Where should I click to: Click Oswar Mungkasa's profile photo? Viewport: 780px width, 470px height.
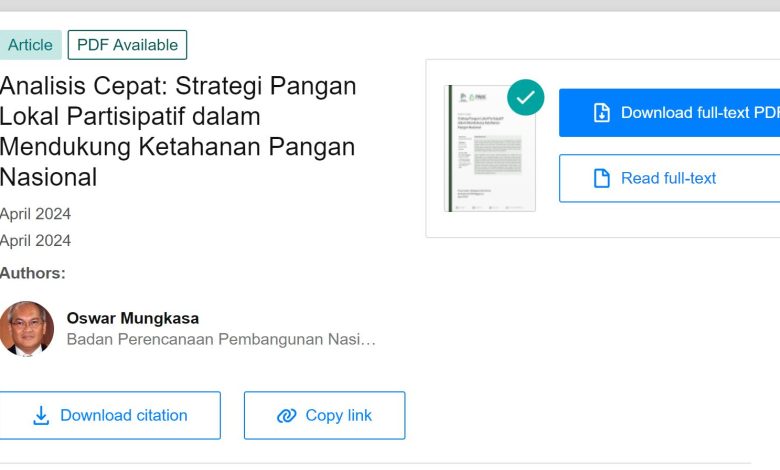coord(27,329)
